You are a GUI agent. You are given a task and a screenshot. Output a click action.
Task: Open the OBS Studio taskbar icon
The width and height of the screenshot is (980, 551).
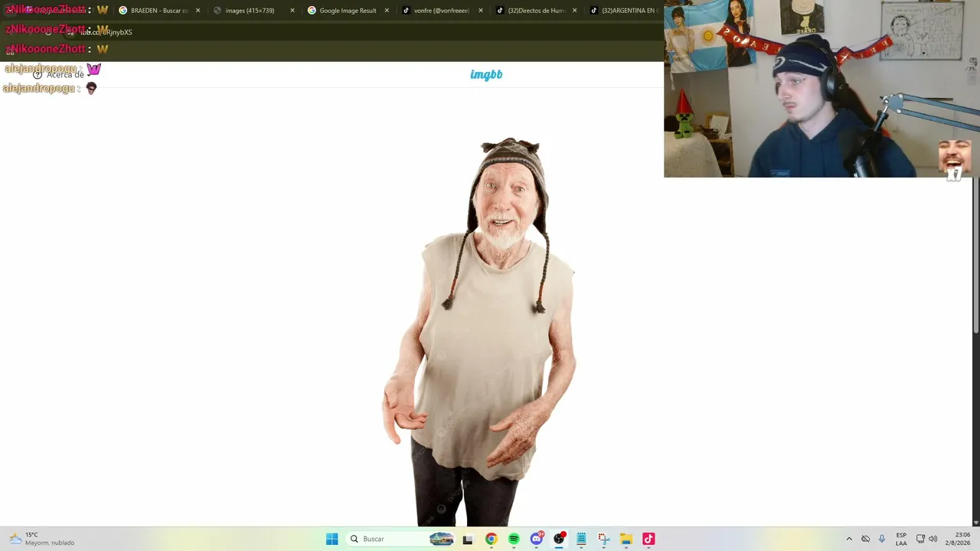coord(560,539)
